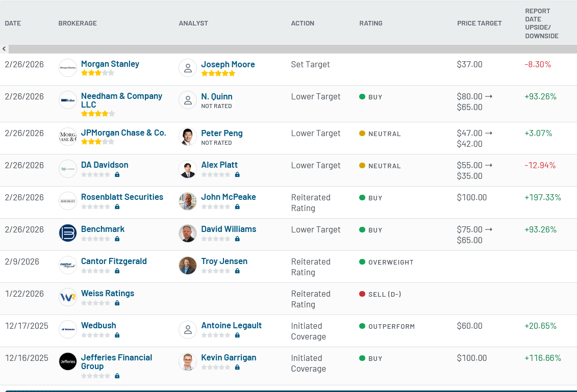Click Alex Platt analyst photo
Image resolution: width=577 pixels, height=392 pixels.
tap(188, 169)
